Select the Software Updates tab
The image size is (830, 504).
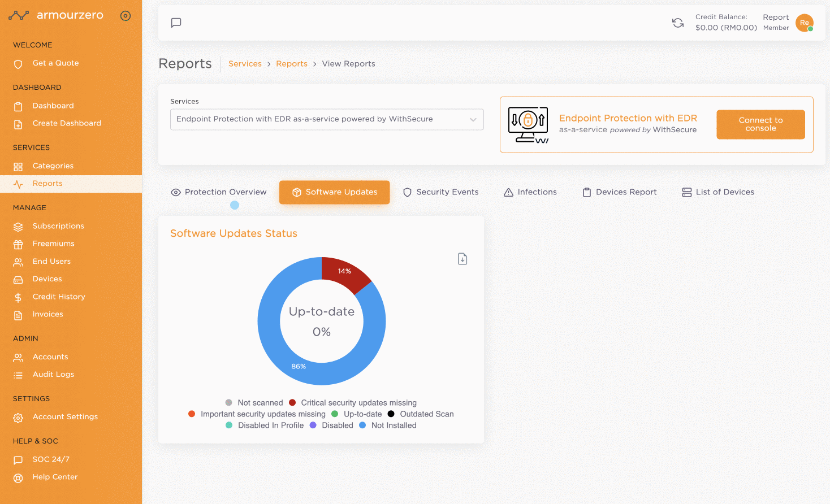click(x=335, y=192)
